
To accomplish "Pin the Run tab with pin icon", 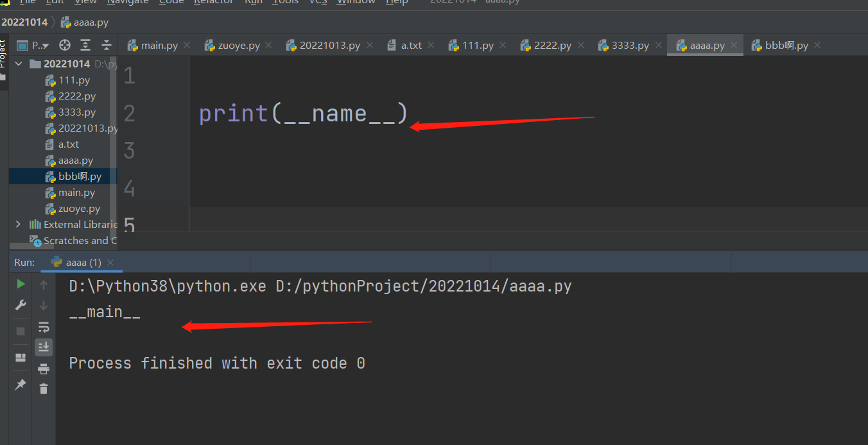I will pos(21,384).
